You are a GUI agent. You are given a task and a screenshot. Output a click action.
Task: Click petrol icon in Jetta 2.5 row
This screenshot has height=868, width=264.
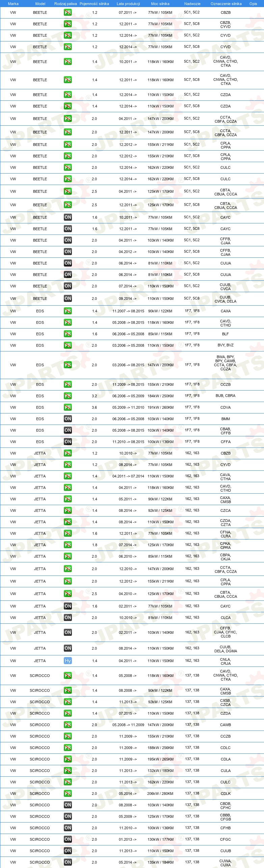coord(68,594)
